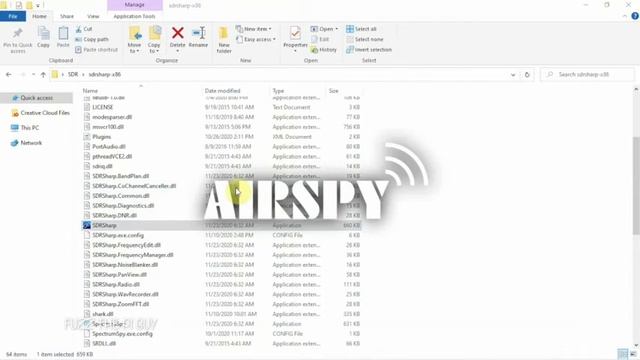Viewport: 640px width, 360px height.
Task: Click Edit in the Open group
Action: point(320,39)
